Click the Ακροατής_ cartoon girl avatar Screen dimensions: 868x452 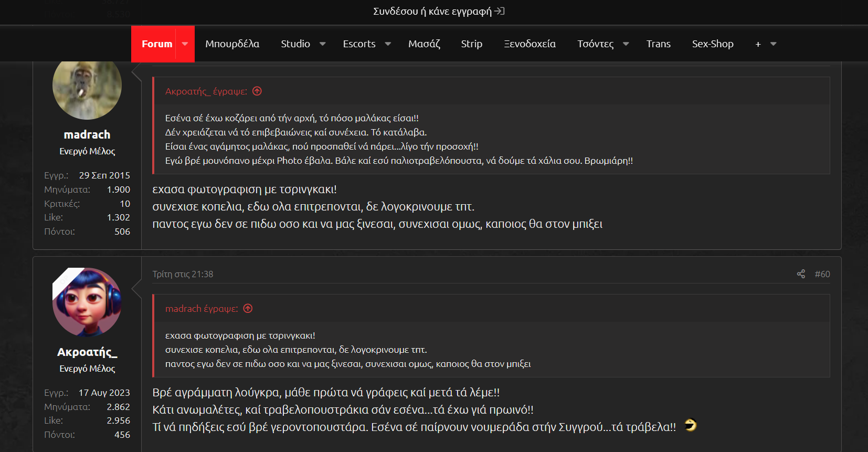click(87, 302)
